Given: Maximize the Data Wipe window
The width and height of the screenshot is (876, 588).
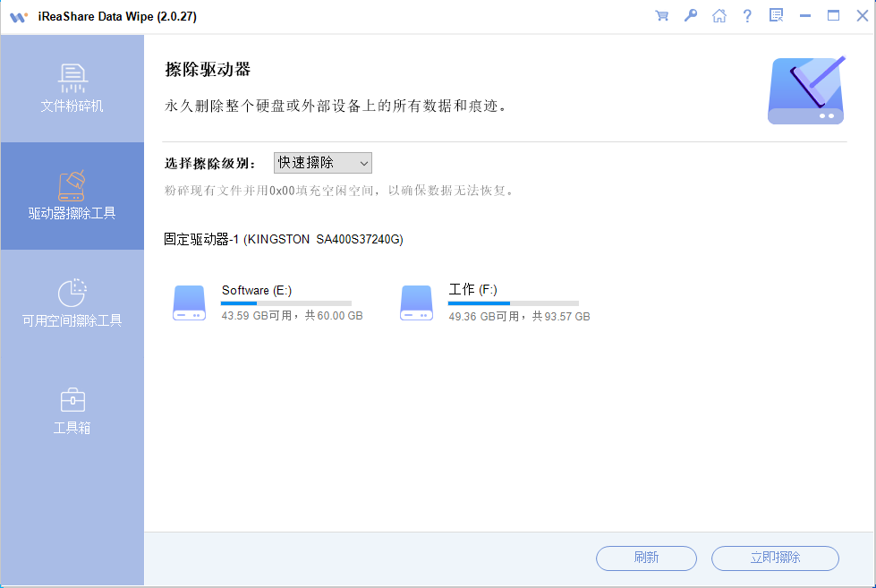Looking at the screenshot, I should click(x=834, y=15).
